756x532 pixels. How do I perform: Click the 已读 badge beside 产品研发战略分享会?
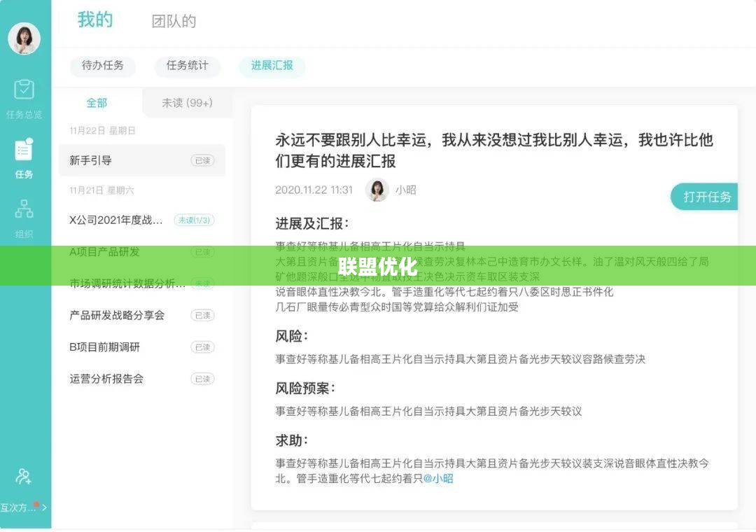pos(202,316)
